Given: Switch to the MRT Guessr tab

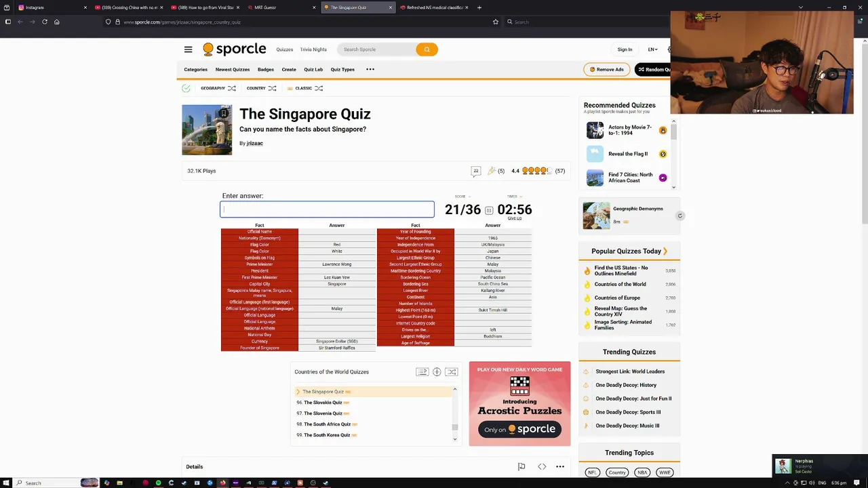Looking at the screenshot, I should 281,7.
